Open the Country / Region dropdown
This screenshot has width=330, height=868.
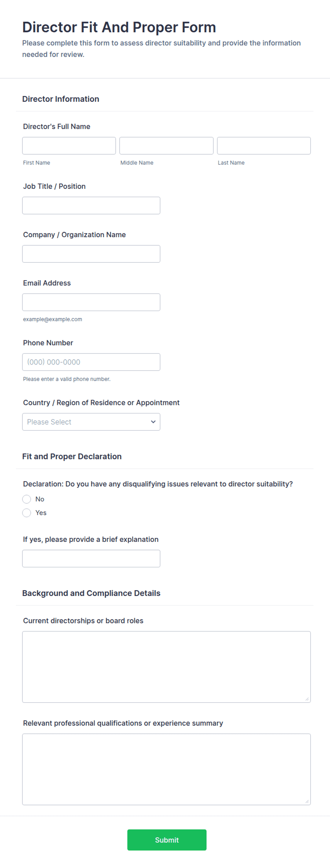(x=91, y=422)
